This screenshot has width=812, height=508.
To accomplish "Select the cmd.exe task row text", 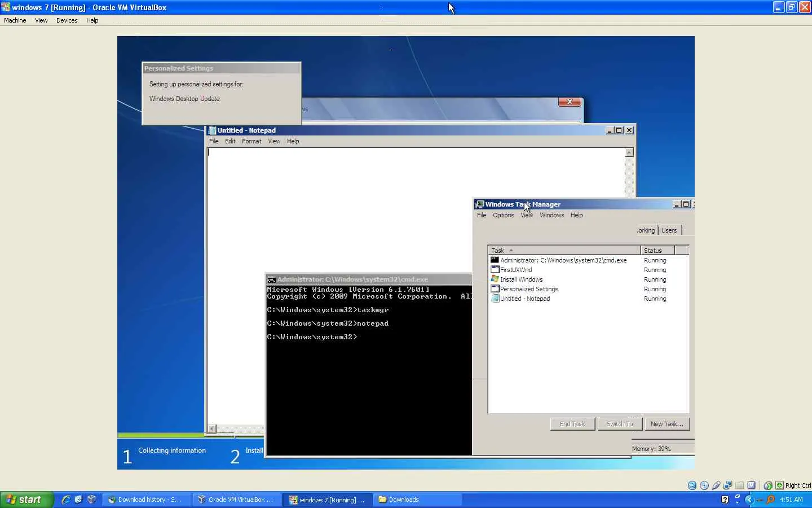I will pyautogui.click(x=563, y=260).
